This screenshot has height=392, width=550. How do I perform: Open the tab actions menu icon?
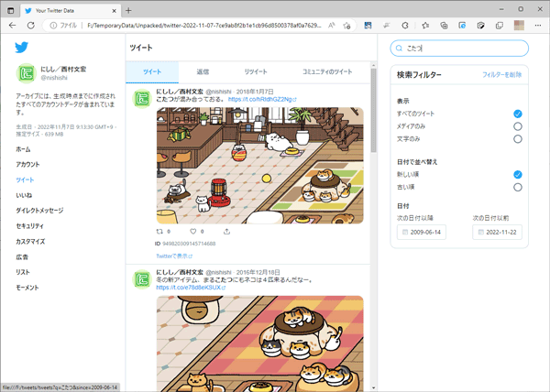11,10
